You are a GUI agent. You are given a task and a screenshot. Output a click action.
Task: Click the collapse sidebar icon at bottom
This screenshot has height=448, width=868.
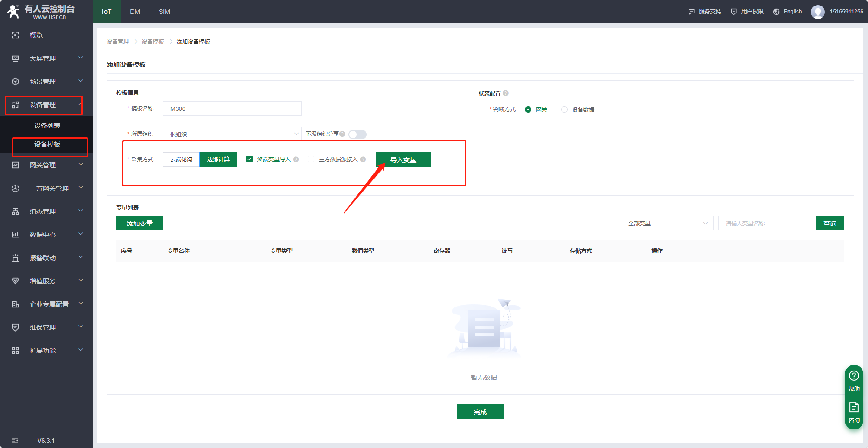pyautogui.click(x=15, y=440)
